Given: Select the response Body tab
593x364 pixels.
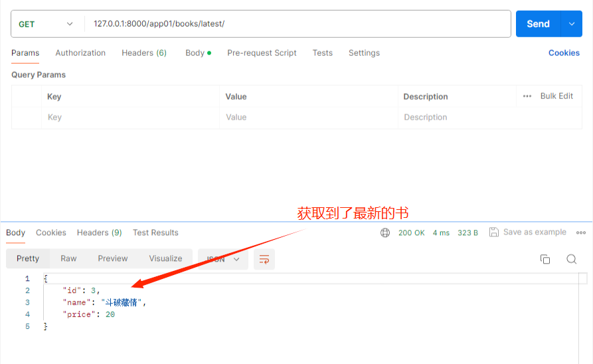Looking at the screenshot, I should (15, 232).
